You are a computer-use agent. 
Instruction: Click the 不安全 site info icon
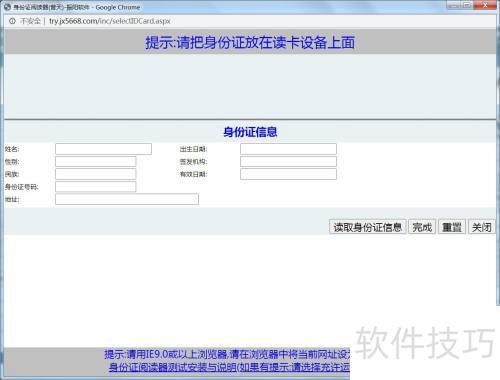click(x=12, y=21)
